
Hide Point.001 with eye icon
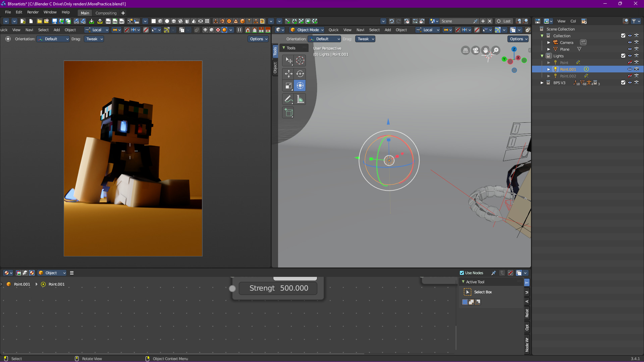[x=630, y=69]
